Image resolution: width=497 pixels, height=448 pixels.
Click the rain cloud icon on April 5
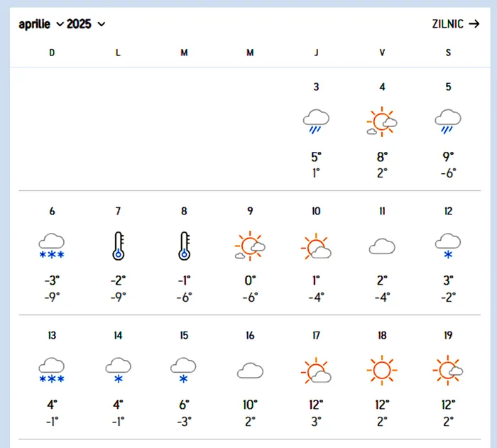click(x=448, y=121)
